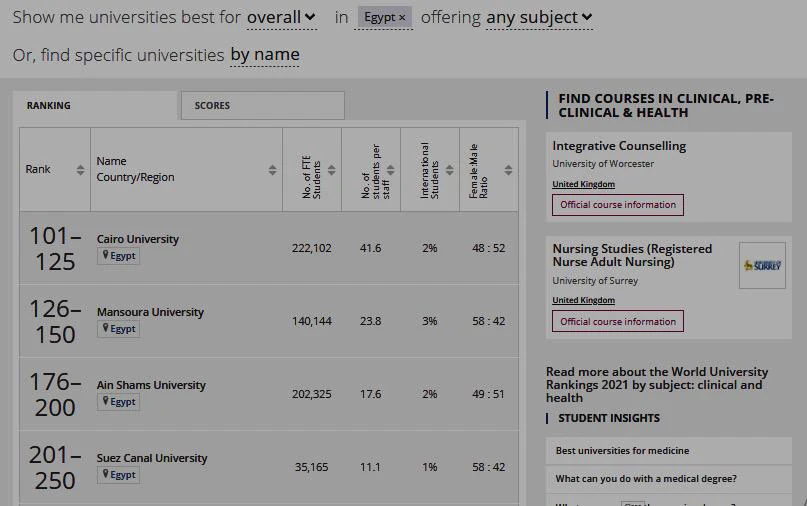The image size is (807, 506).
Task: Sort by Name Country/Region arrows
Action: click(272, 170)
